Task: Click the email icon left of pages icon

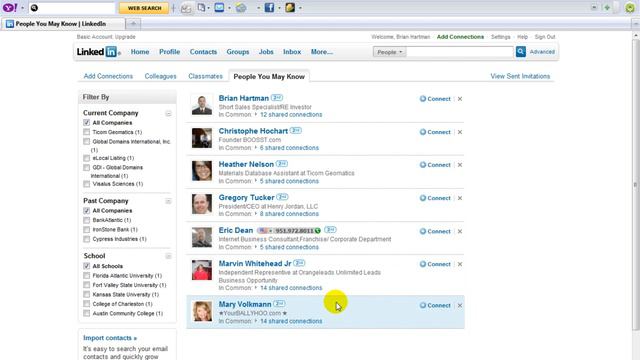Action: coord(186,8)
